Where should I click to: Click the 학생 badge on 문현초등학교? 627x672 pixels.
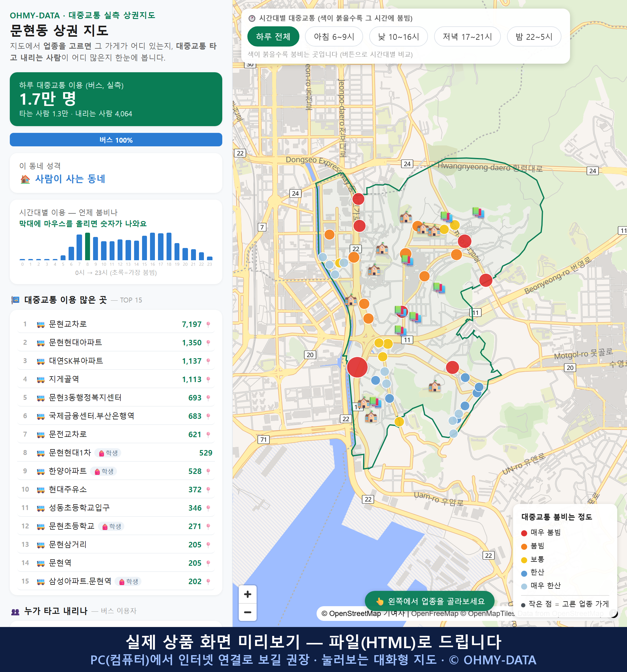[x=111, y=526]
